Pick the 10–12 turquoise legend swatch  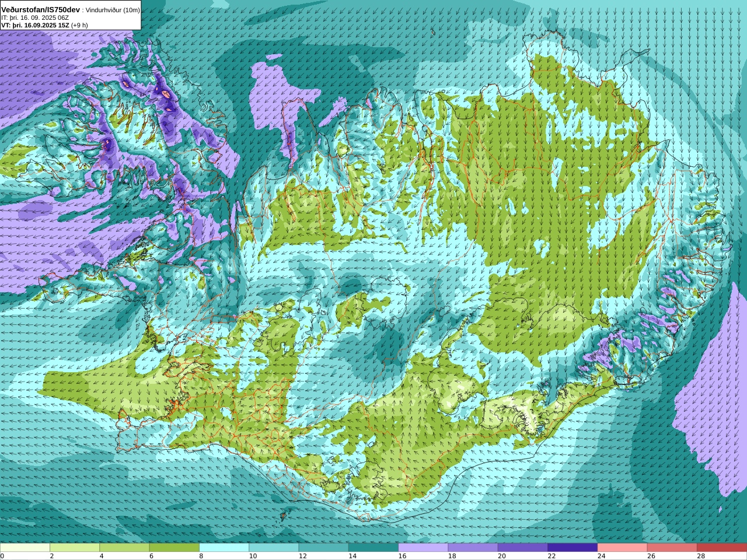(x=274, y=548)
